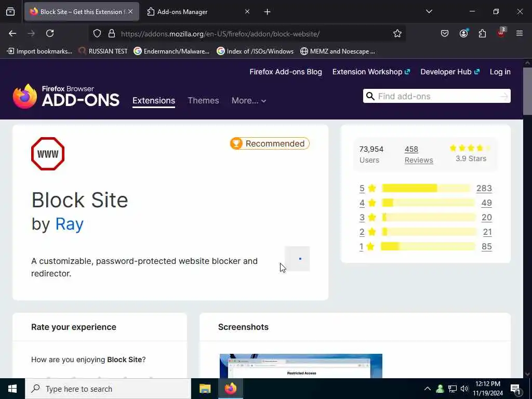The height and width of the screenshot is (399, 532).
Task: Open the MEMZ and Noescape bookmark
Action: 338,51
